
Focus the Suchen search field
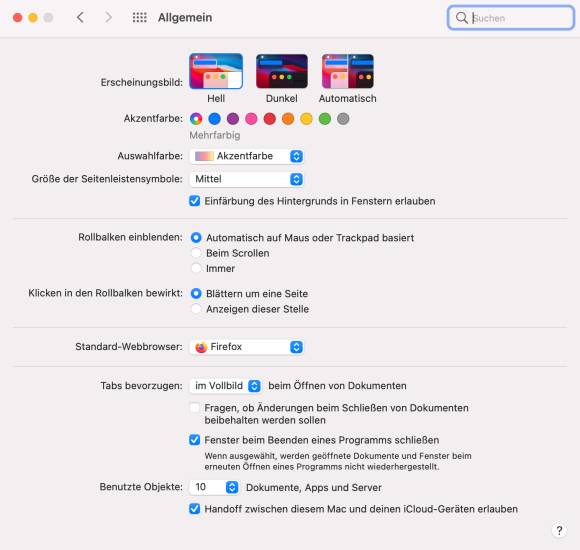pos(511,18)
